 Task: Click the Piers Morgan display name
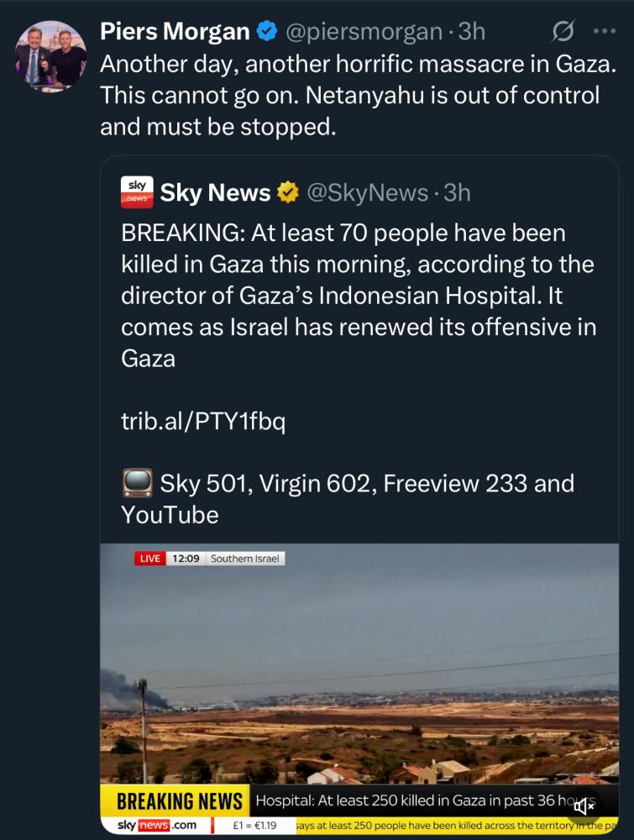click(x=175, y=32)
